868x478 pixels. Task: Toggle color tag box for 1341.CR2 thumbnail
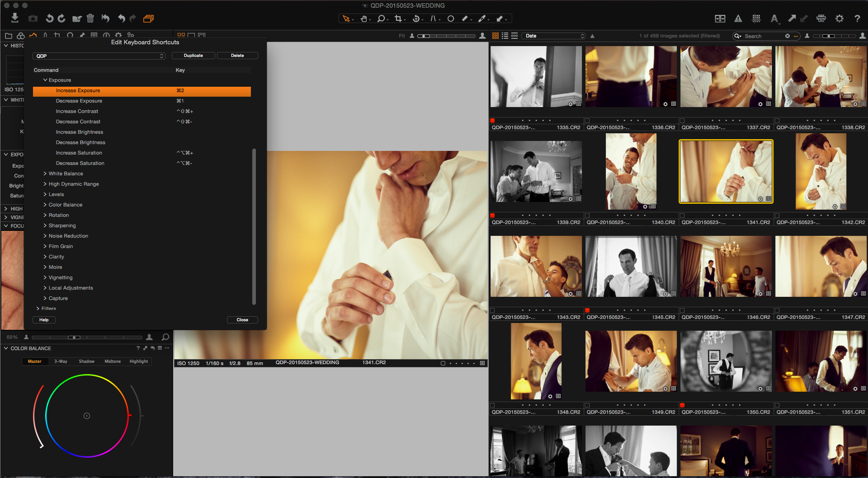pos(682,216)
